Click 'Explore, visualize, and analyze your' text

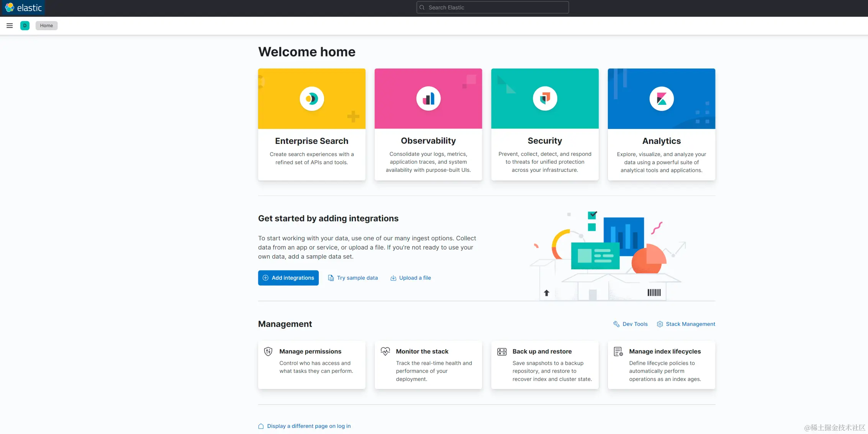click(x=662, y=154)
